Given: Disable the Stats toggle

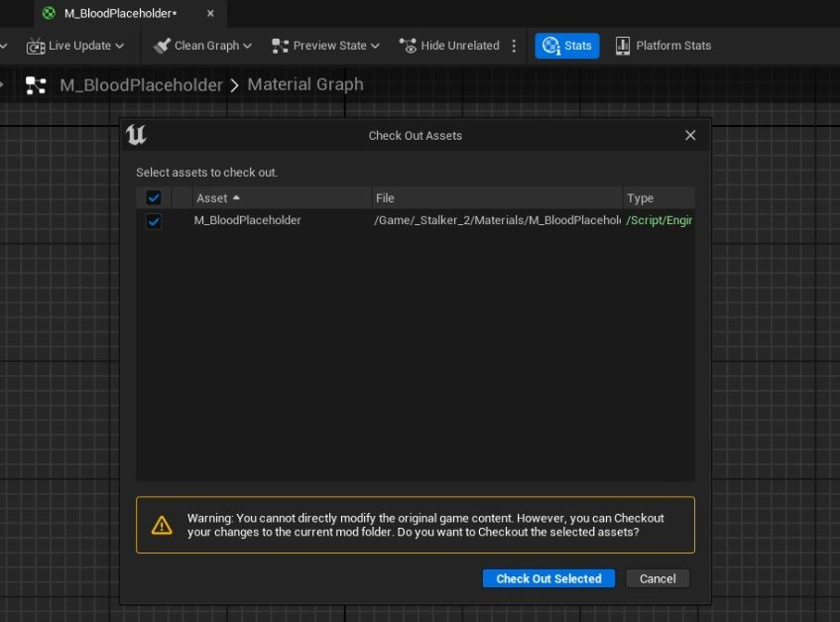Looking at the screenshot, I should 566,45.
